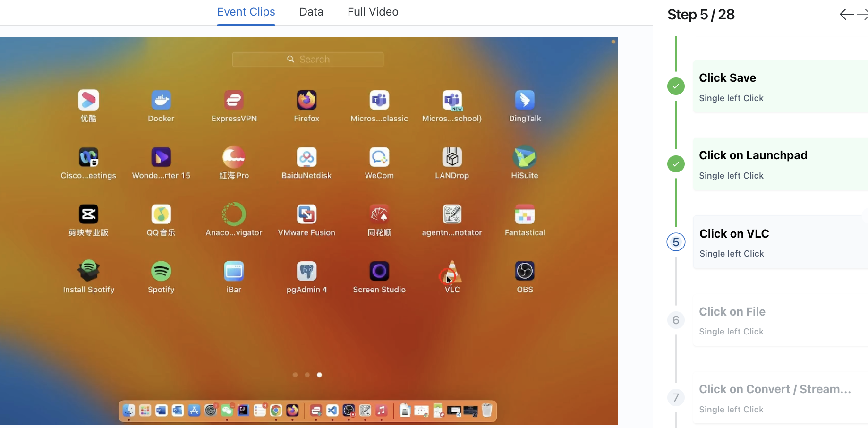Launch Fantastical calendar app
Screen dimensions: 868x428
(525, 214)
